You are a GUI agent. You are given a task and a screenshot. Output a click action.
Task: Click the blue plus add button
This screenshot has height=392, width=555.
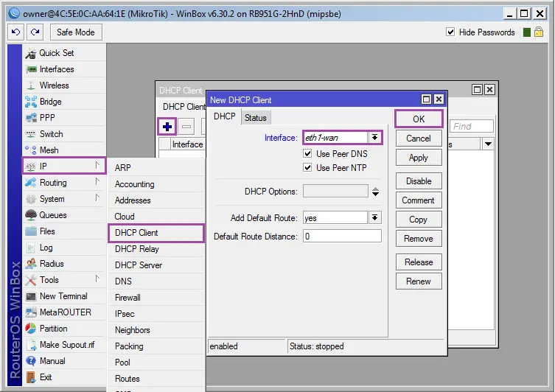pos(167,126)
